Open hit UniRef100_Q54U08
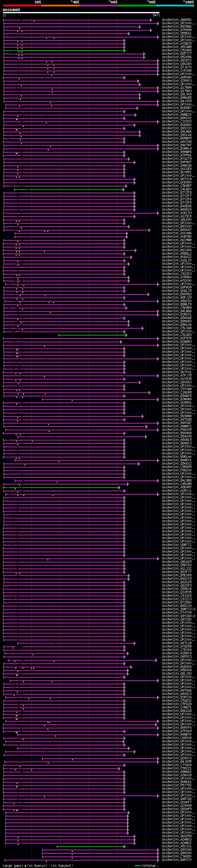 (x=177, y=437)
